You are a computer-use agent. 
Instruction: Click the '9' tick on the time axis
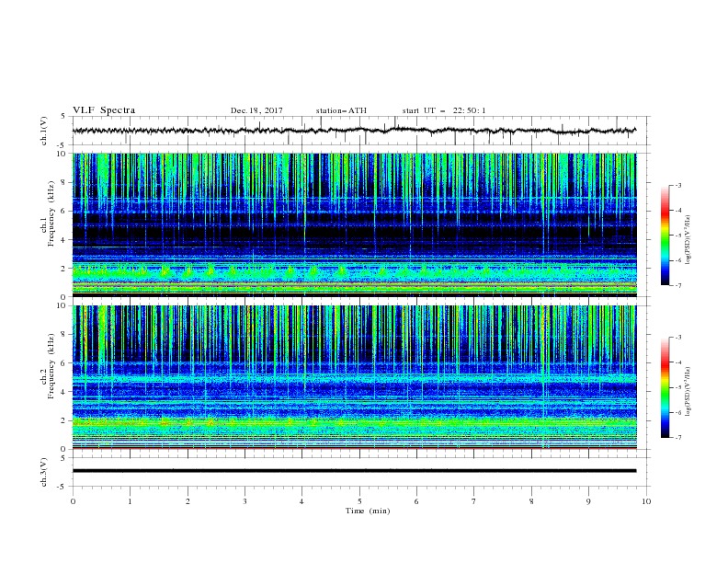click(588, 501)
